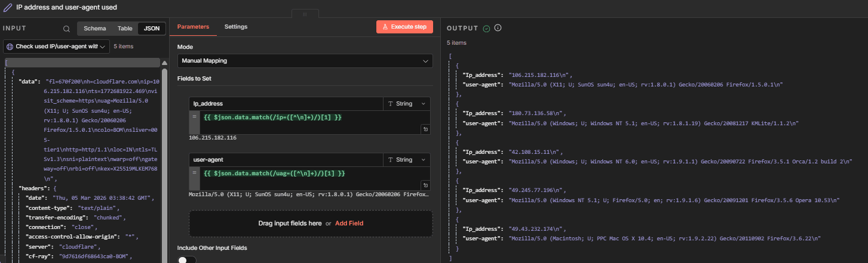Click the Add Field link
This screenshot has width=868, height=263.
click(349, 223)
